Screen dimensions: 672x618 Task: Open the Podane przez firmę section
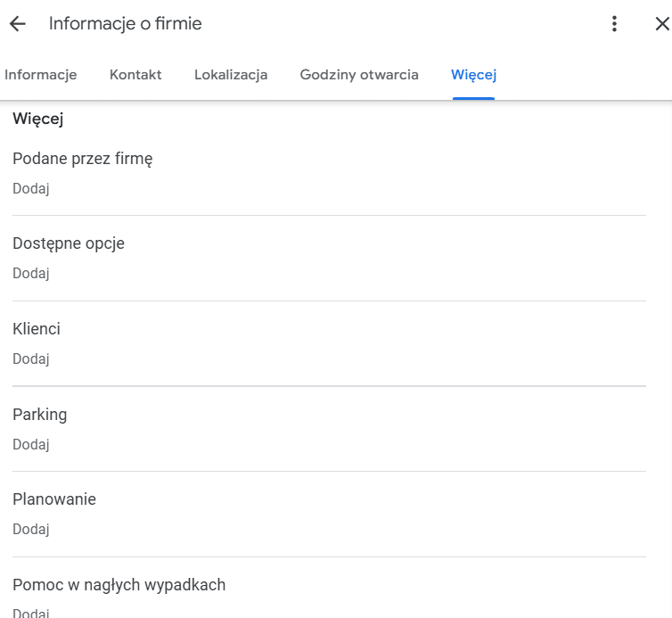(82, 159)
